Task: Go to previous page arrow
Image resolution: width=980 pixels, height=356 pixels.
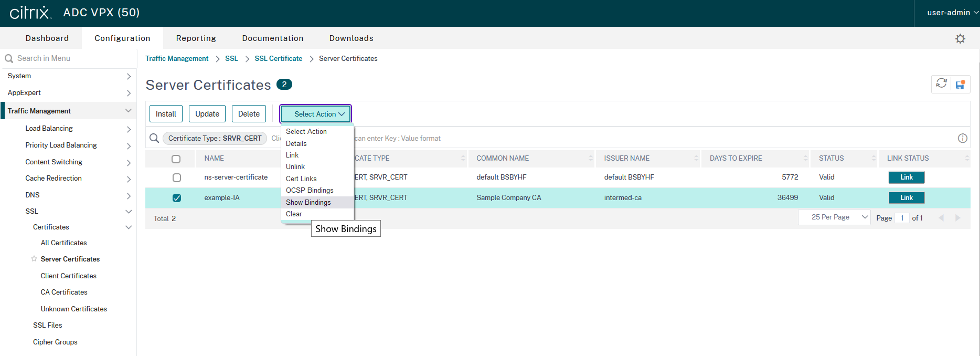Action: [x=941, y=218]
